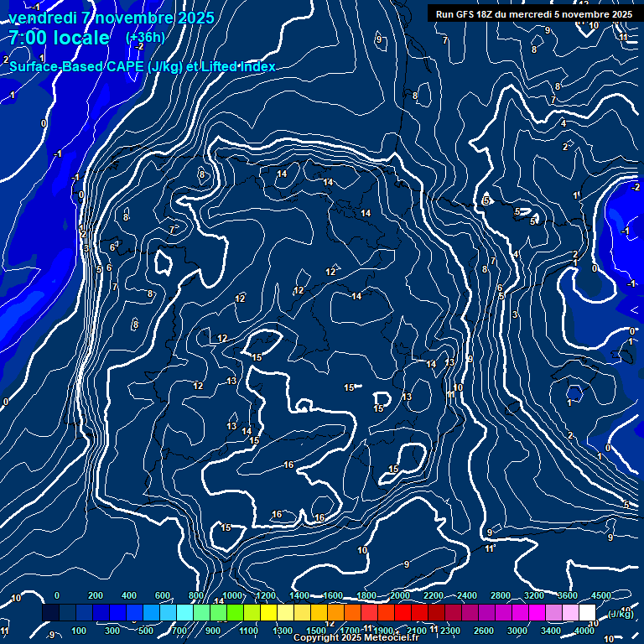Click the '1100' legend label under the scale
644x644 pixels.
tap(248, 631)
